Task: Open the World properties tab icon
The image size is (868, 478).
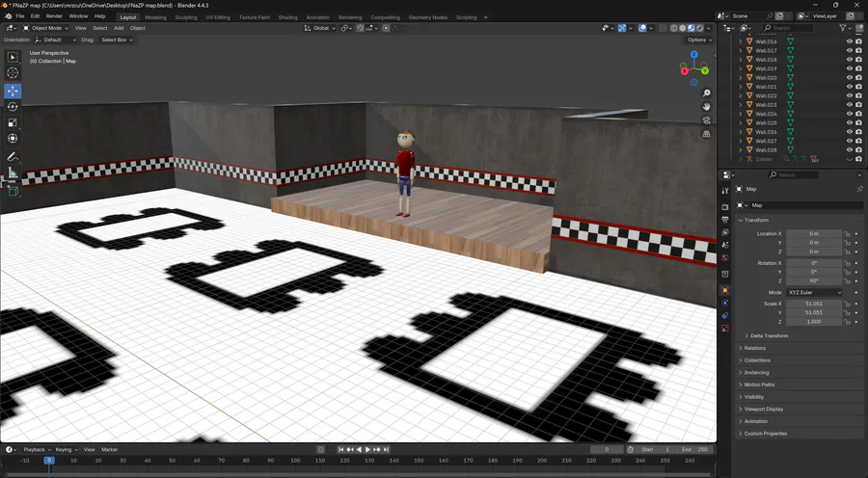Action: (725, 258)
